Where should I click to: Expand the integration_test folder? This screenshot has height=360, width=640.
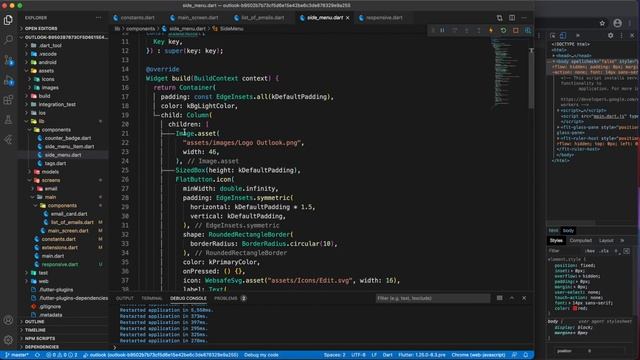click(x=57, y=104)
